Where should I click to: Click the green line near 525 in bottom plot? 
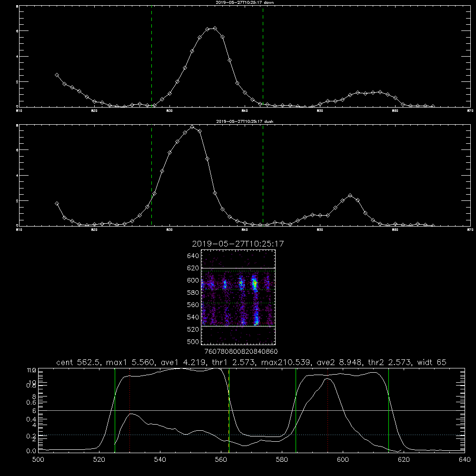click(115, 410)
